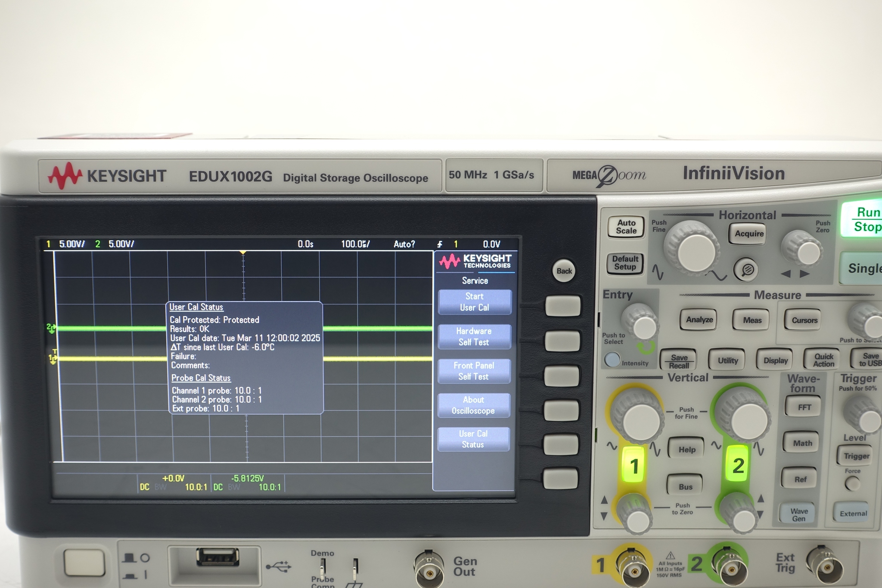882x588 pixels.
Task: Select Front Panel Self Test on screen
Action: (474, 371)
